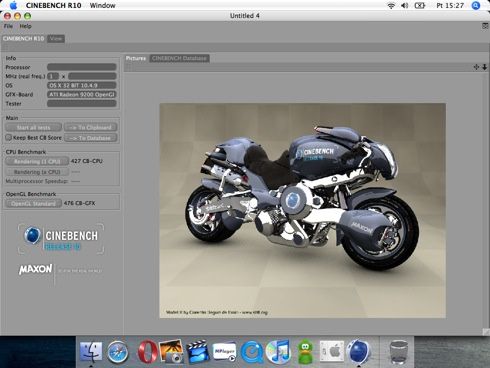
Task: Open the Trash in the Dock
Action: tap(399, 352)
